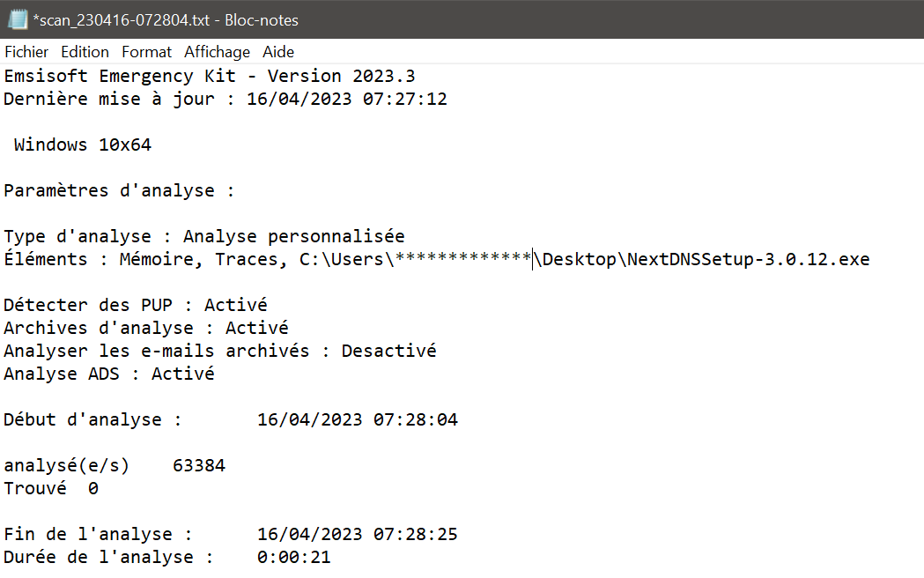Open the Edition menu
Viewport: 924px width, 578px height.
[85, 52]
